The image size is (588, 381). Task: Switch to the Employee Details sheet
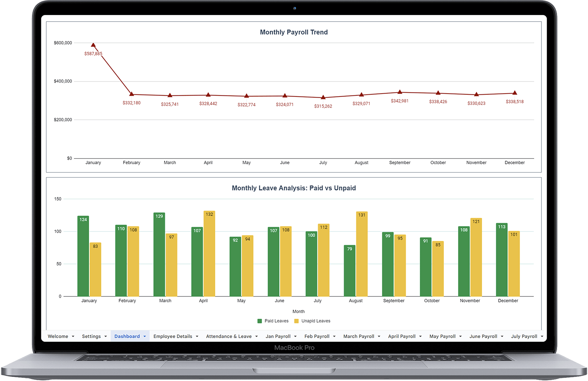[173, 336]
